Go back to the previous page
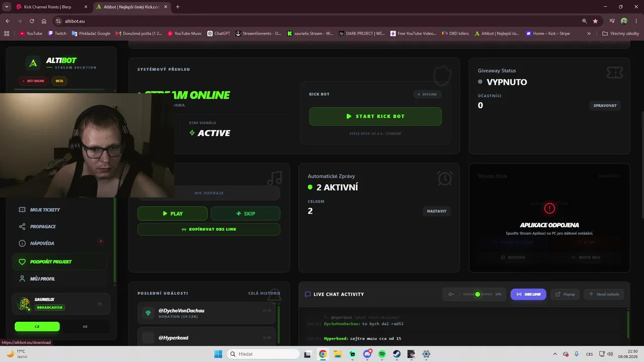 click(x=8, y=21)
